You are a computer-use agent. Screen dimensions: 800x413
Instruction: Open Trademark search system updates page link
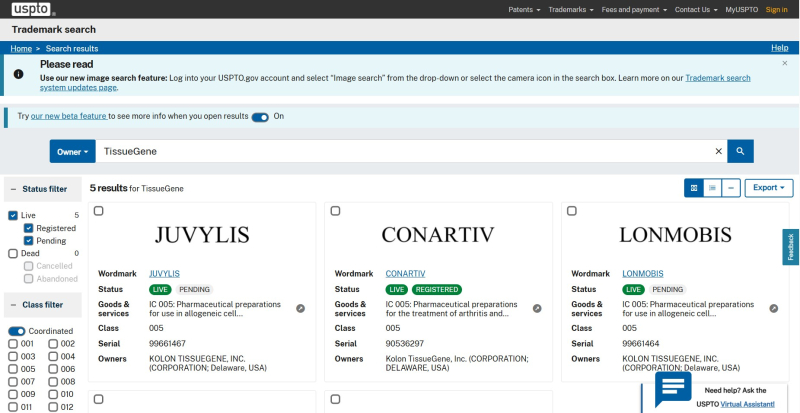pos(717,78)
